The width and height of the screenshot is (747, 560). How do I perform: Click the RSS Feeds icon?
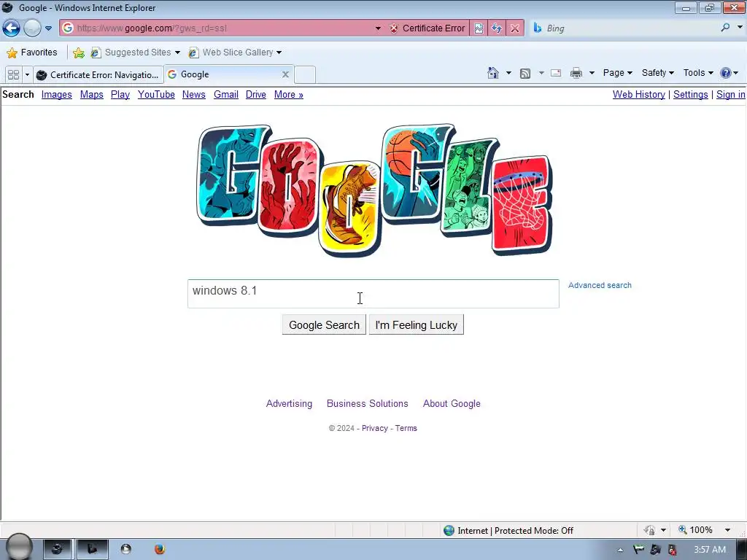coord(525,74)
